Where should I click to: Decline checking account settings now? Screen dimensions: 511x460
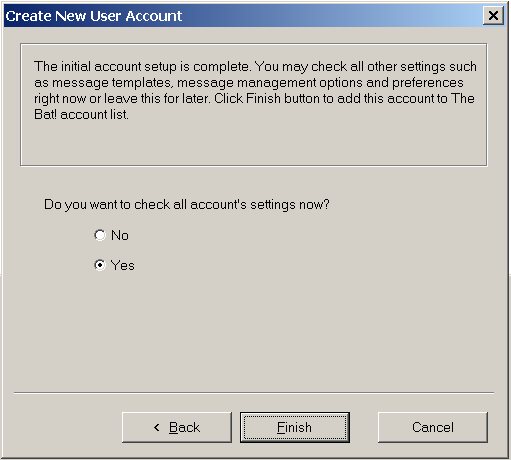(x=100, y=235)
